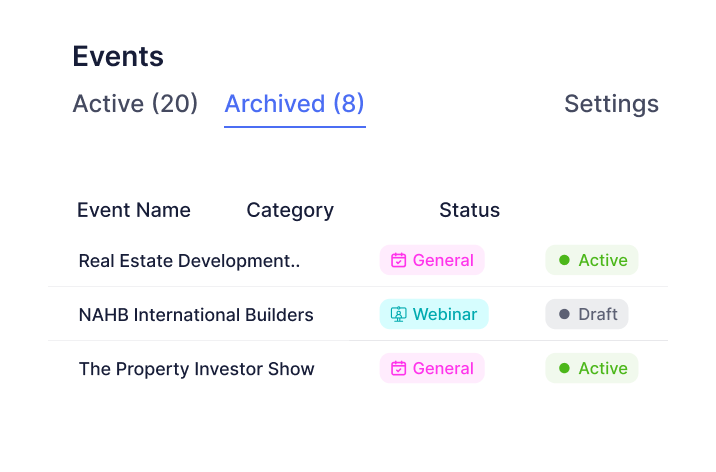The height and width of the screenshot is (472, 716).
Task: Click the General tag on Property Investor Show
Action: (432, 369)
